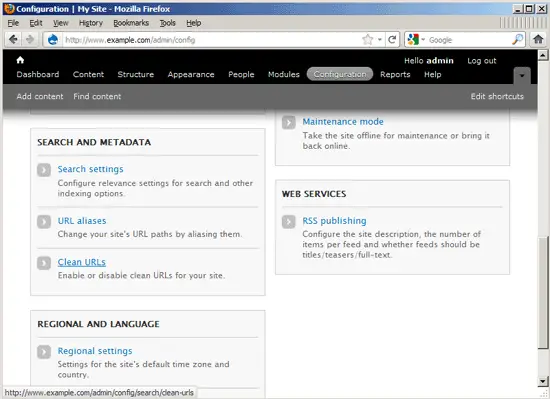Screen dimensions: 550x399
Task: Open the History menu
Action: (91, 23)
